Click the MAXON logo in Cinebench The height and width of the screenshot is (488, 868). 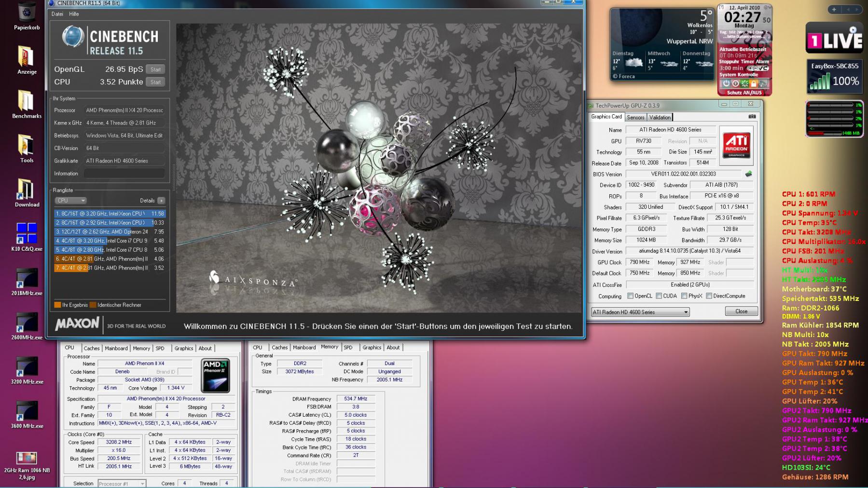point(77,324)
